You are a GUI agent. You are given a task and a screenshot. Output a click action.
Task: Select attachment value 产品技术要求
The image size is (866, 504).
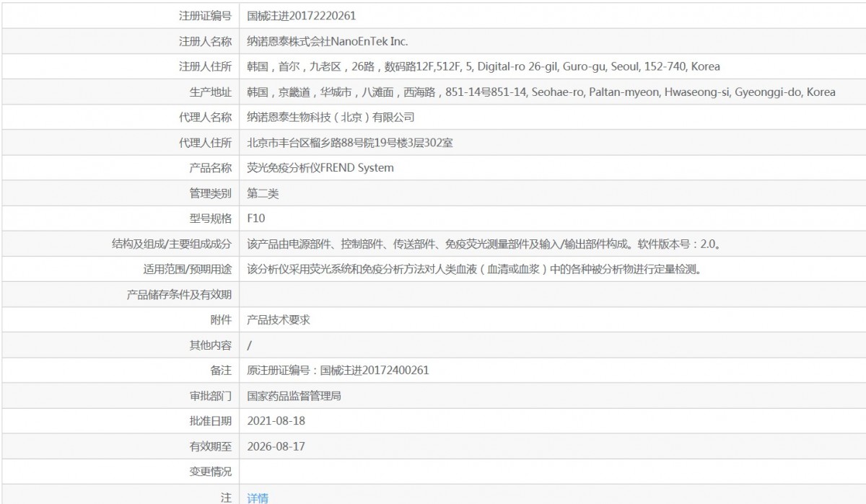[x=279, y=320]
